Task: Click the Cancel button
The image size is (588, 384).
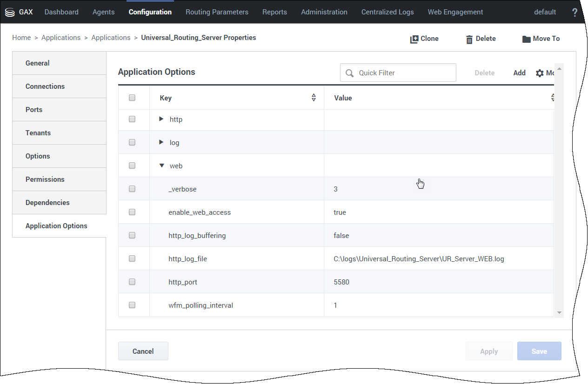Action: pyautogui.click(x=143, y=351)
